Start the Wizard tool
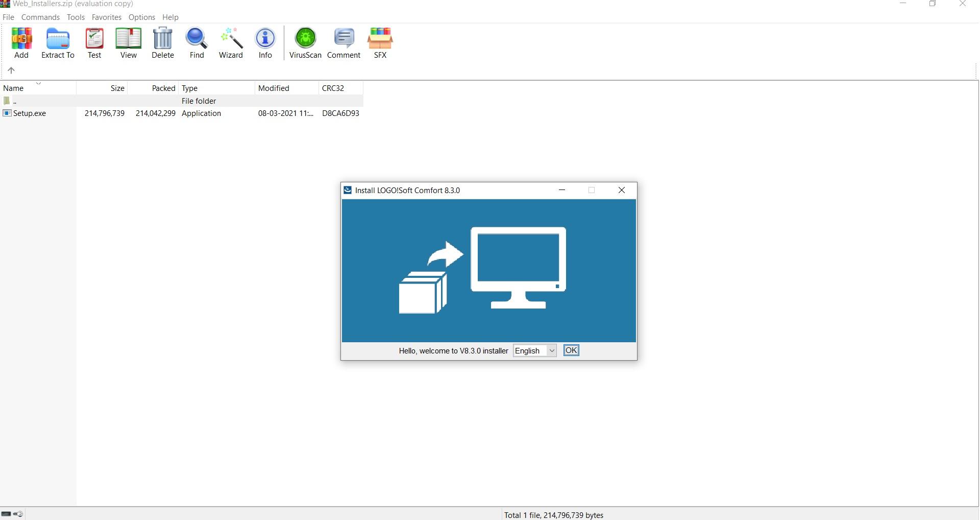The image size is (980, 520). (x=231, y=43)
